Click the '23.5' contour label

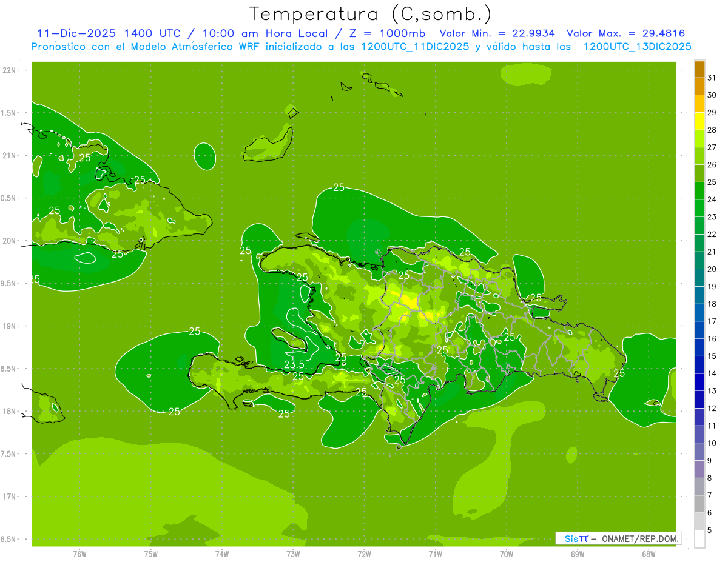coord(294,364)
